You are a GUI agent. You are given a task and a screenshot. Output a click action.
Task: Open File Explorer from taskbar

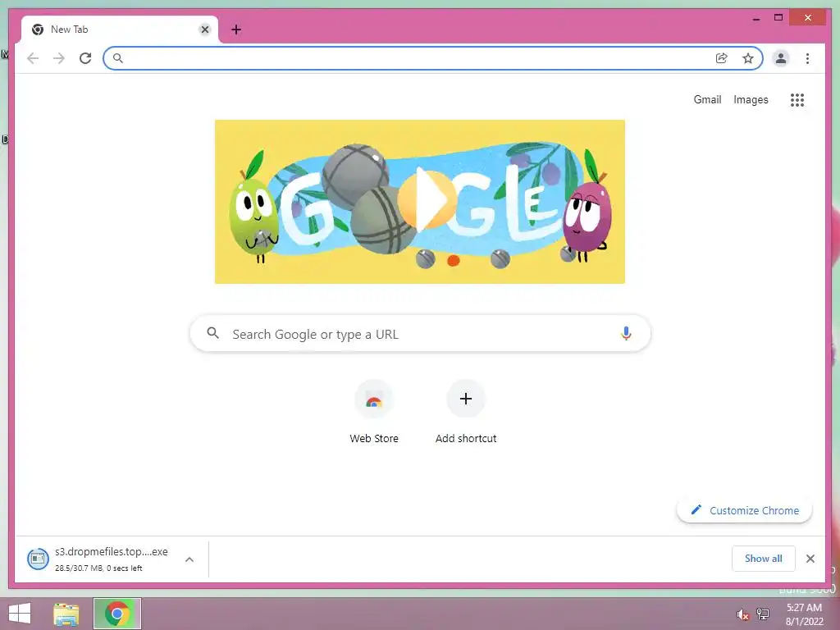66,614
